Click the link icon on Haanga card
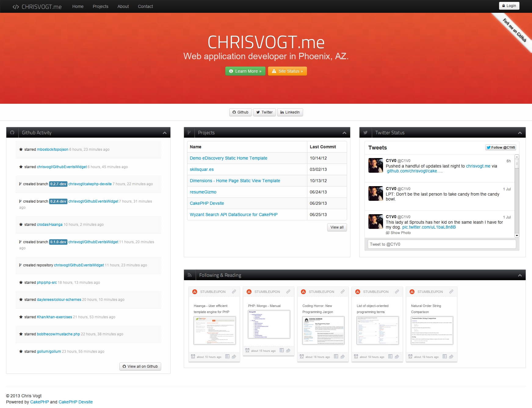Image resolution: width=532 pixels, height=408 pixels. click(x=234, y=292)
